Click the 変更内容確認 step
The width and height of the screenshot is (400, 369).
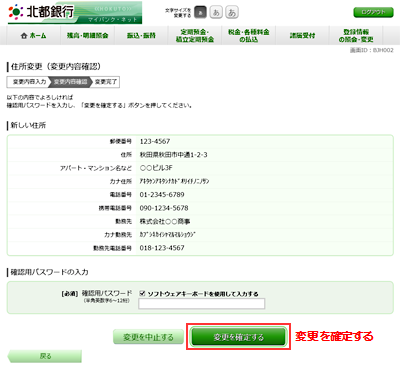(70, 82)
